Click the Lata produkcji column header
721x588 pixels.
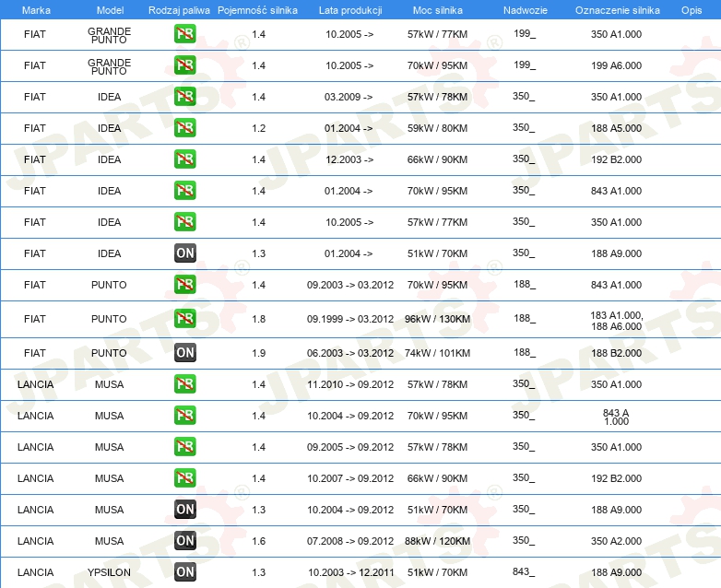tap(350, 10)
